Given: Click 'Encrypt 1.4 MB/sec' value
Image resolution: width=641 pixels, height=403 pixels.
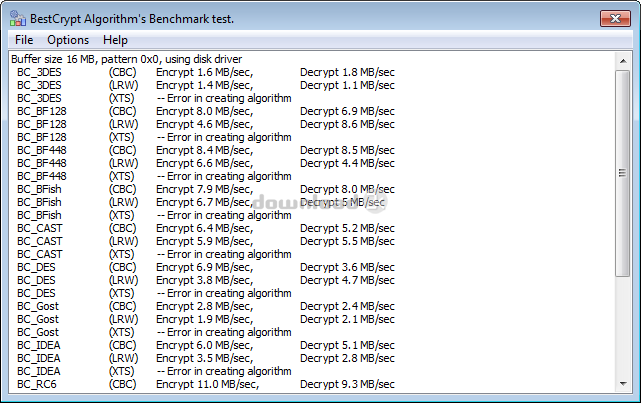Looking at the screenshot, I should [x=204, y=85].
